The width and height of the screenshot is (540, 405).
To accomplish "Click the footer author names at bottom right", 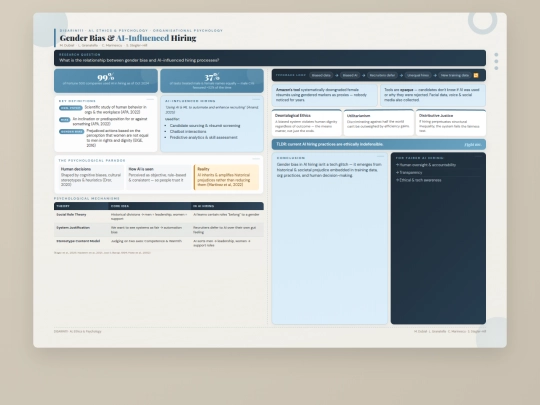I will tap(450, 331).
